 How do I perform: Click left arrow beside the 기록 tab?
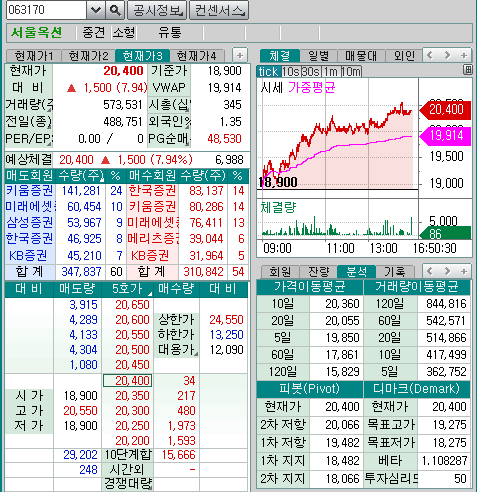point(430,271)
